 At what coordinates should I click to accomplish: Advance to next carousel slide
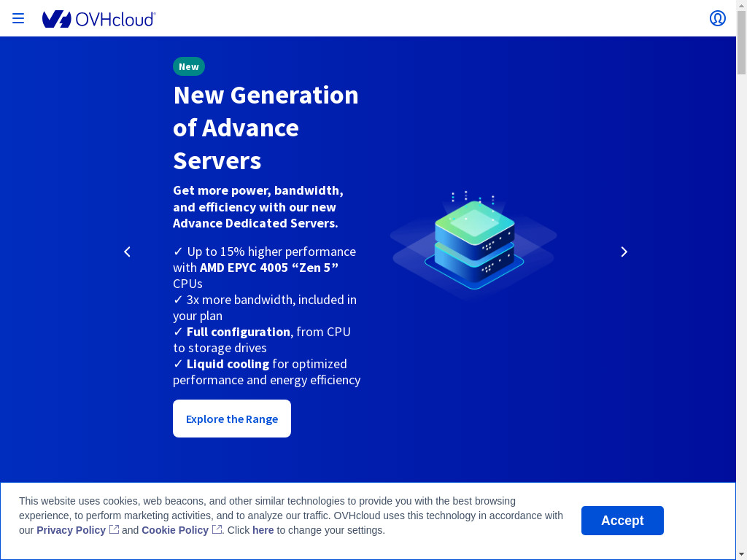coord(624,252)
